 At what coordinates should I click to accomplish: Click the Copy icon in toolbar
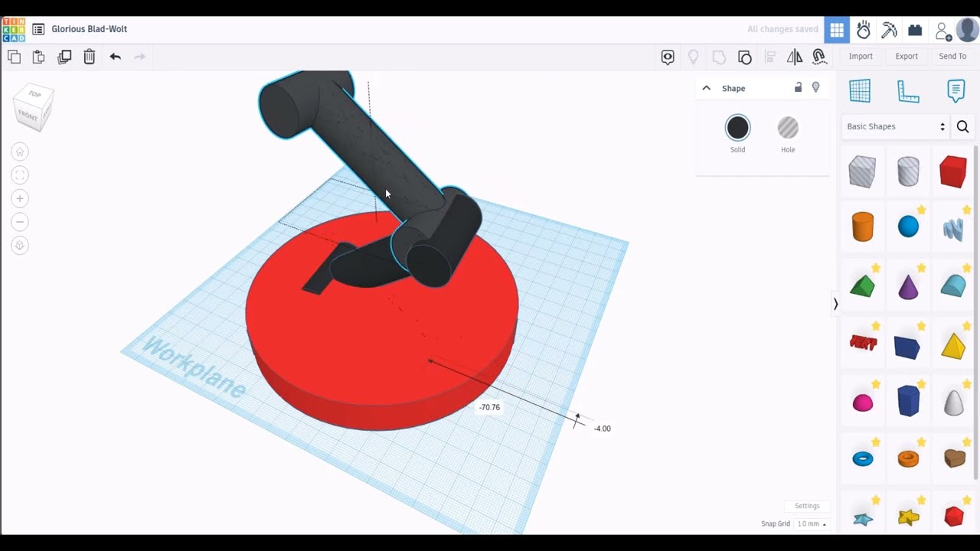(x=14, y=57)
